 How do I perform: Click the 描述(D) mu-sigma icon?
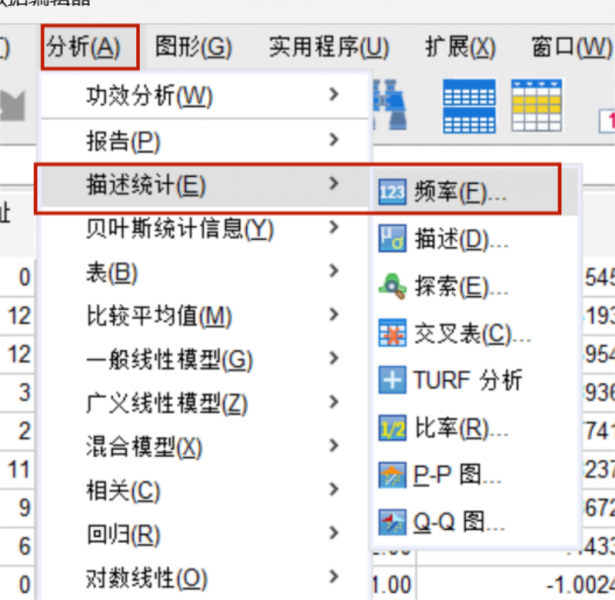(x=392, y=238)
